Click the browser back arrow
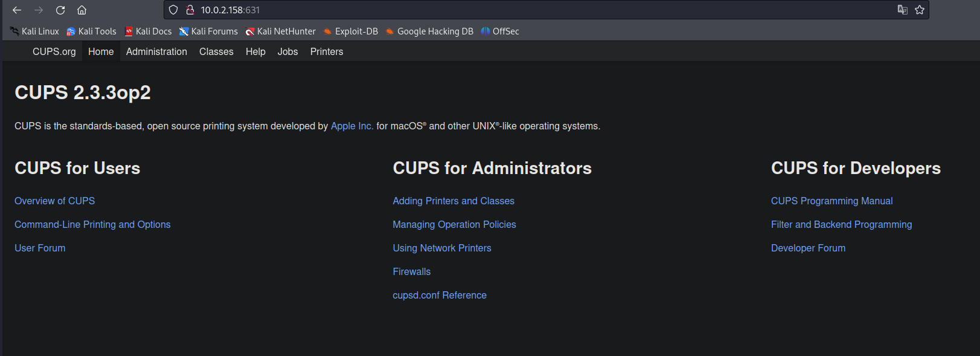Viewport: 980px width, 356px height. coord(17,10)
